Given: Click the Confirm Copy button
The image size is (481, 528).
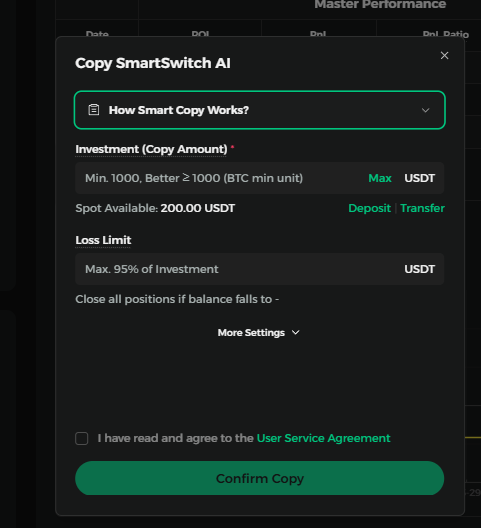Looking at the screenshot, I should [x=260, y=478].
